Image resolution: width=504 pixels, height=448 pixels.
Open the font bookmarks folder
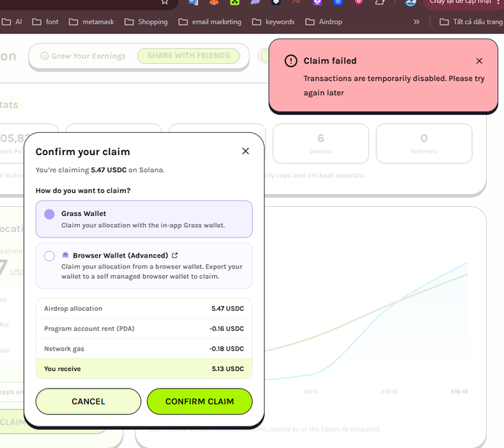coord(45,22)
